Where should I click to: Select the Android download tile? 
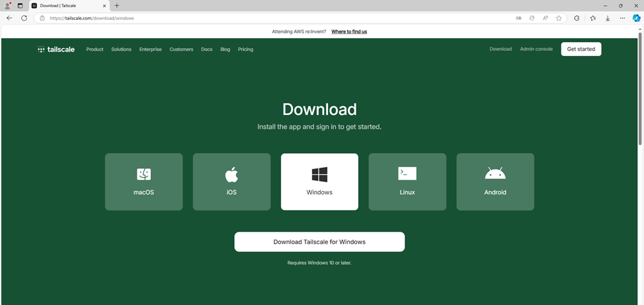(x=495, y=182)
